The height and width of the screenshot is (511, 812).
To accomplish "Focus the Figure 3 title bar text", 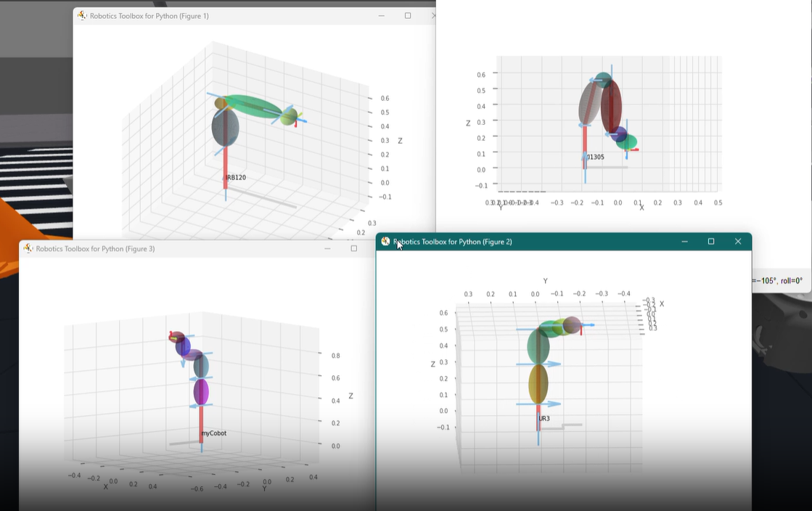I will pos(95,249).
